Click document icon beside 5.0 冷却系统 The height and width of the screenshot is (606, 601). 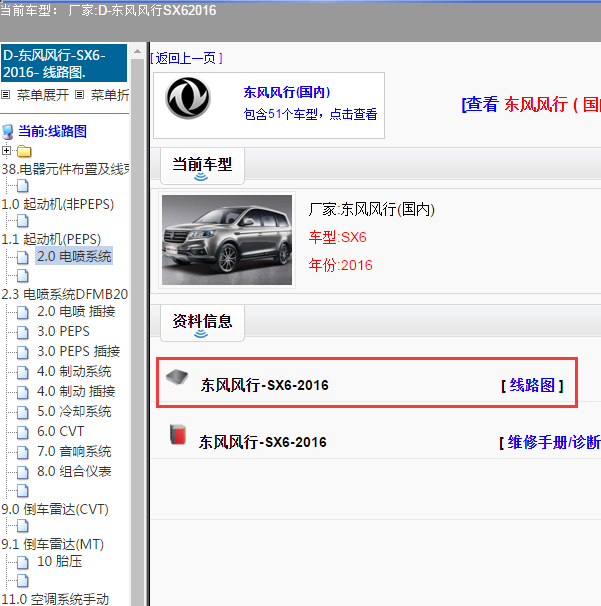23,412
